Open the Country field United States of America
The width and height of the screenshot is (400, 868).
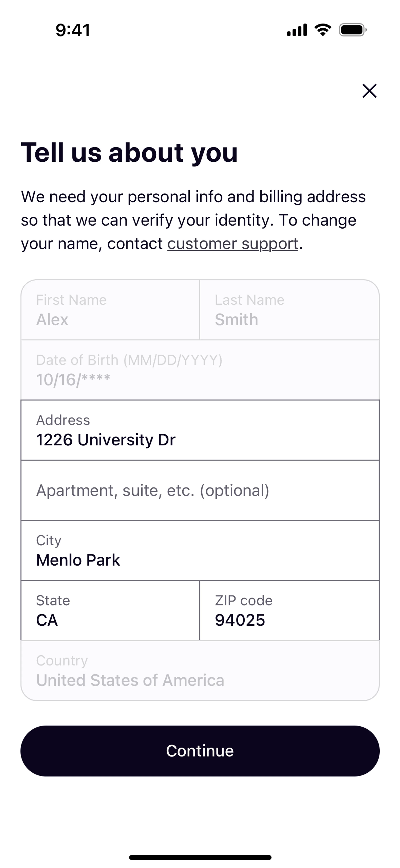click(x=200, y=670)
